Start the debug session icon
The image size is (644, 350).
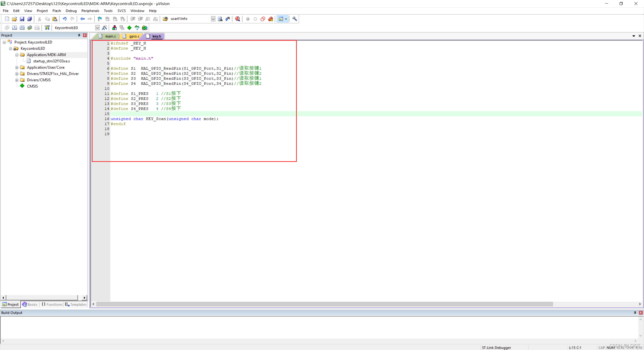[237, 19]
